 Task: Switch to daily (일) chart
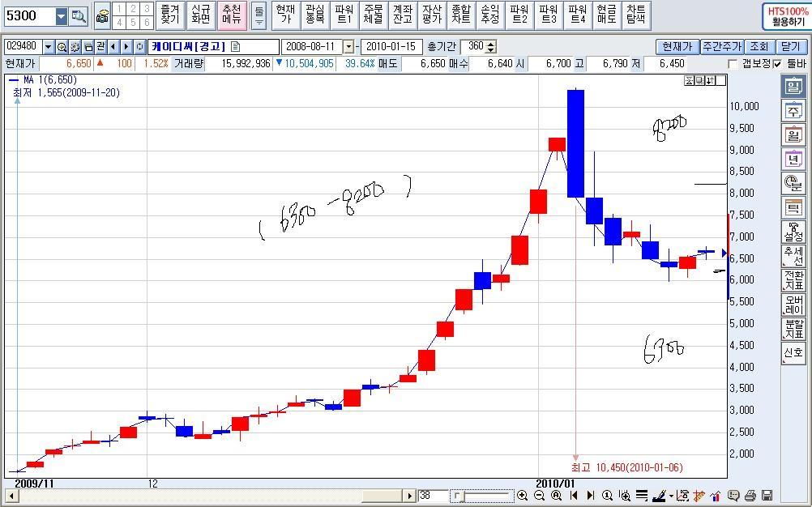(793, 86)
